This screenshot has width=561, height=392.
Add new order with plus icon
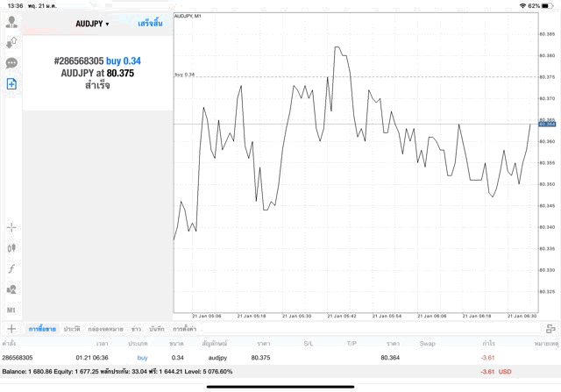pos(11,329)
